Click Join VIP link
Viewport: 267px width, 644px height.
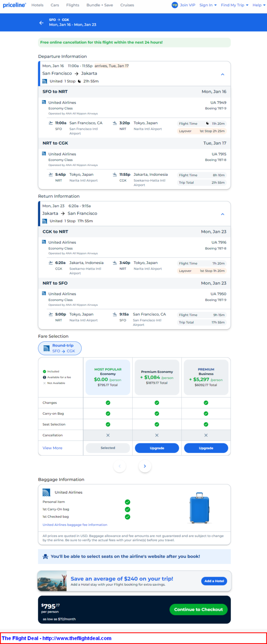coord(187,5)
